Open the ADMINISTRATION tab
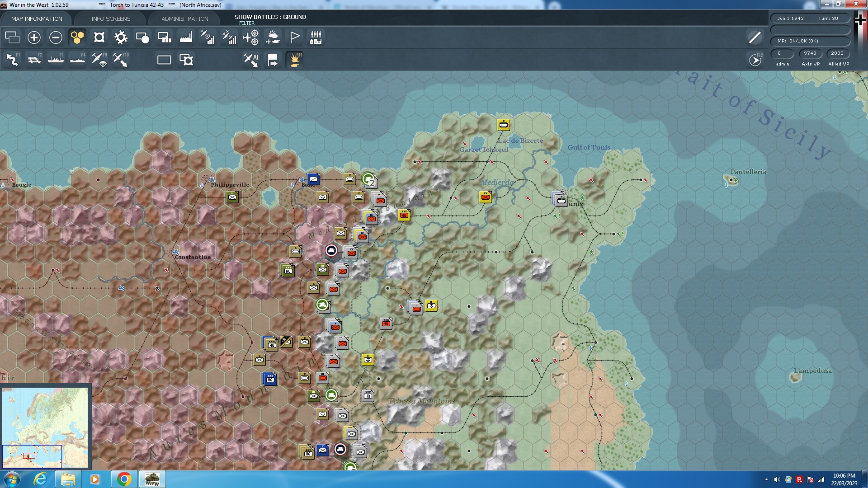The image size is (868, 488). (184, 19)
